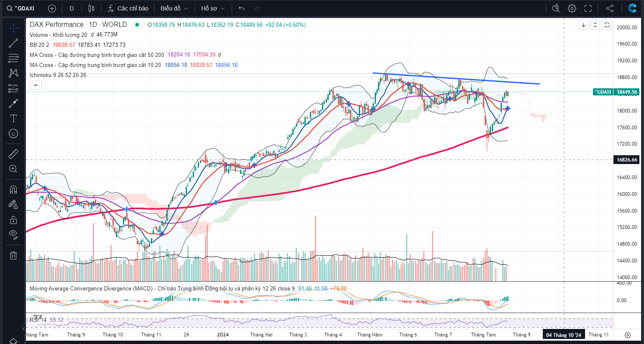Select the DAX Performance chart title
The image size is (644, 344).
(x=78, y=24)
